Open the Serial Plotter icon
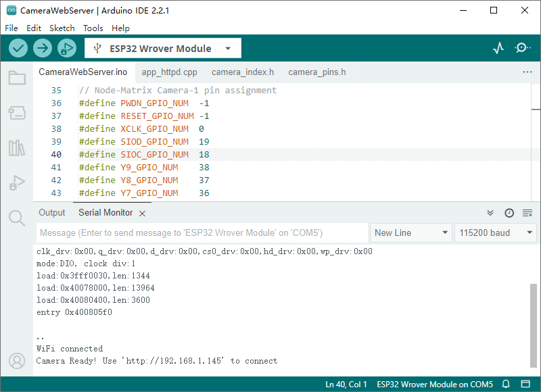This screenshot has height=392, width=541. point(498,48)
